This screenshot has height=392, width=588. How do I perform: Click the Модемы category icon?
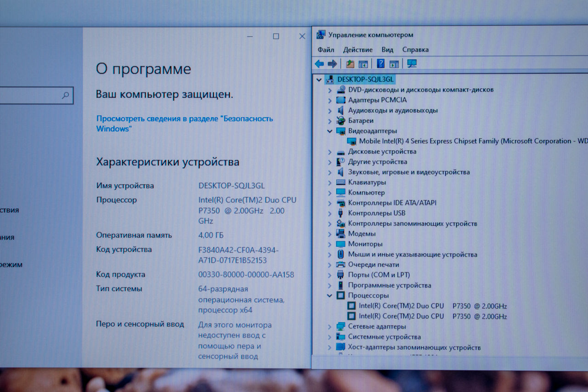point(341,233)
